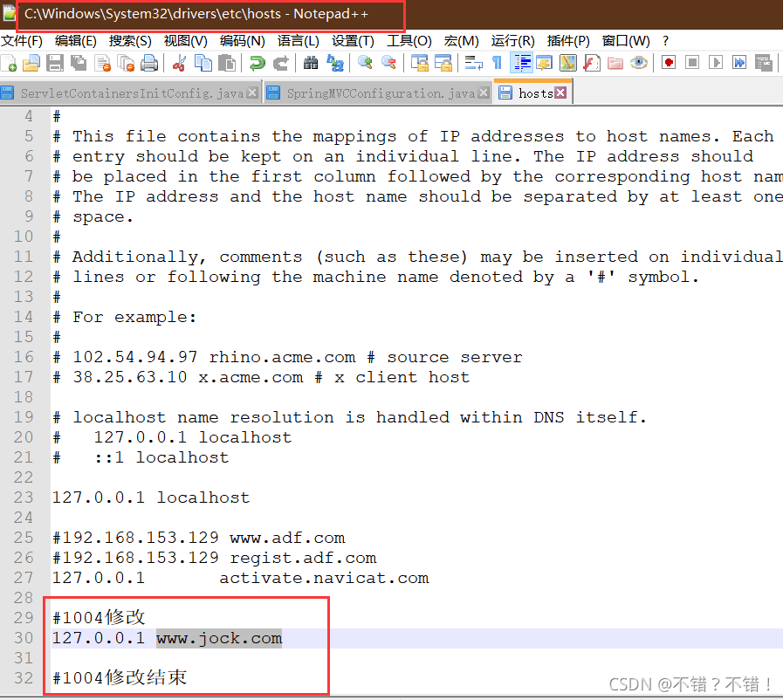Close the hosts tab
Image resolution: width=783 pixels, height=700 pixels.
[x=560, y=93]
